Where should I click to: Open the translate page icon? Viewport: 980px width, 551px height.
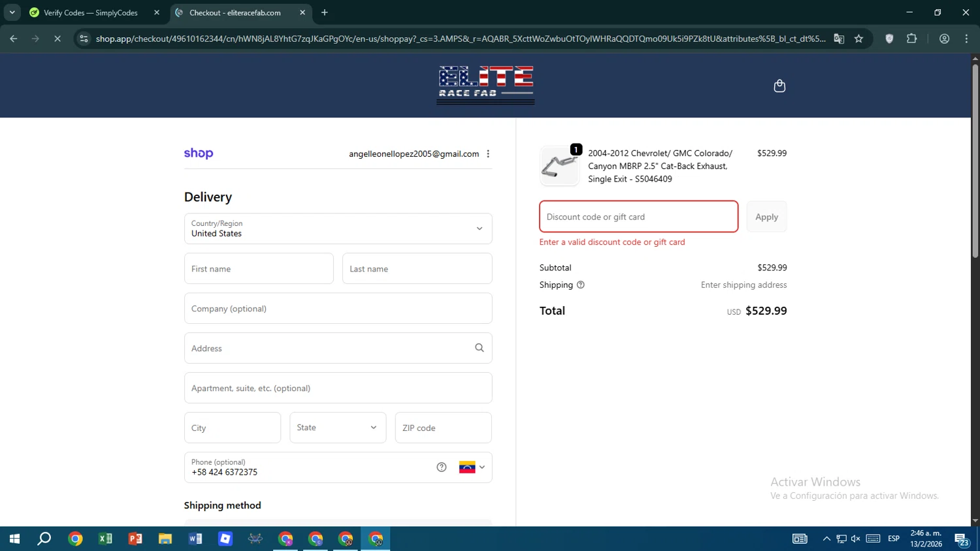[x=839, y=39]
